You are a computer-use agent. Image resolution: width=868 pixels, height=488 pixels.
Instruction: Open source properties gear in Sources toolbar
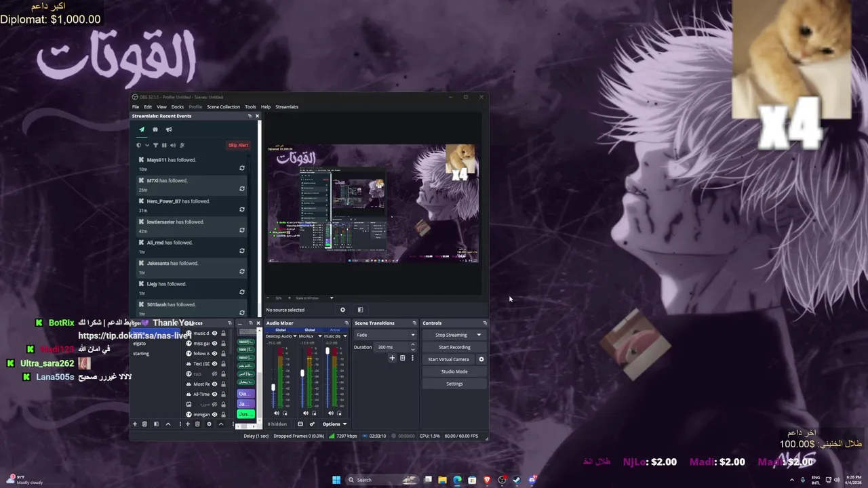pyautogui.click(x=209, y=424)
